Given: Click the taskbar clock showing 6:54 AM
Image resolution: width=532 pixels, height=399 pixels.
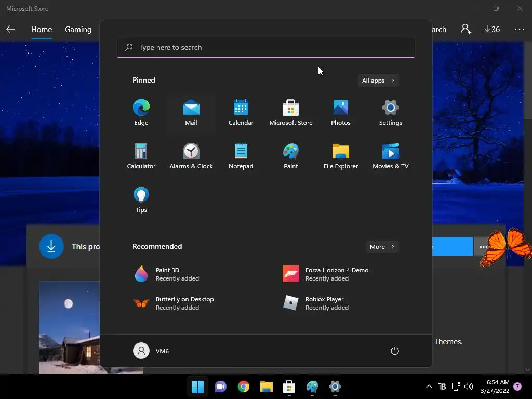Looking at the screenshot, I should tap(495, 387).
